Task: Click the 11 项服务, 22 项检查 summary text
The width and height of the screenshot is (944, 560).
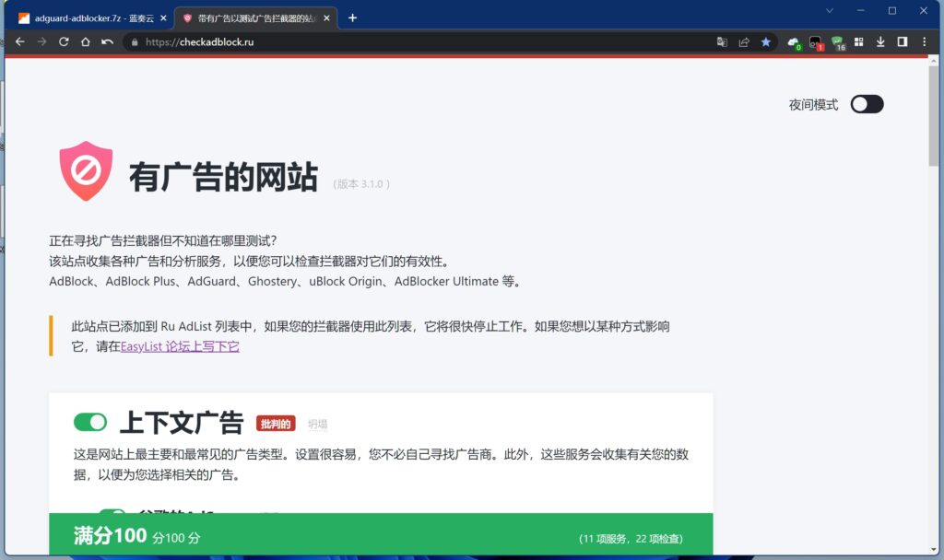Action: tap(631, 539)
